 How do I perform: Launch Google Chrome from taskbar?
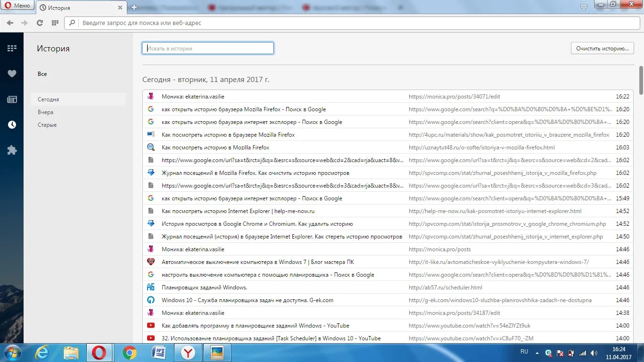[129, 353]
